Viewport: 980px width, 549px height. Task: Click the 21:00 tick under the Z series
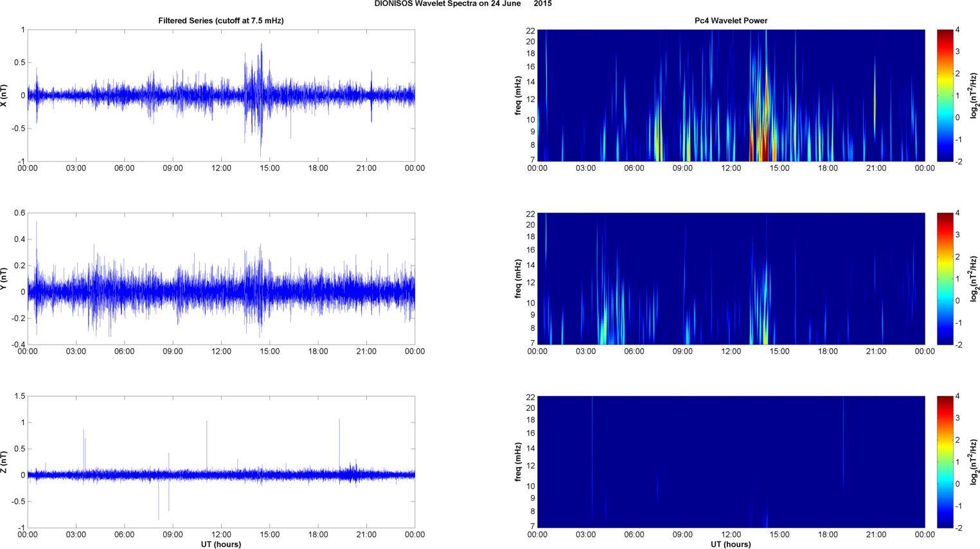(366, 535)
